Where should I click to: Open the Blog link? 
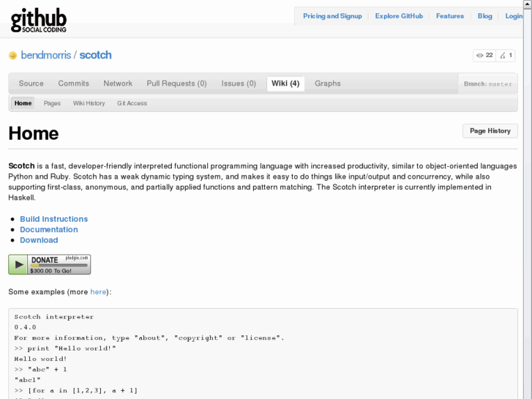click(x=484, y=16)
